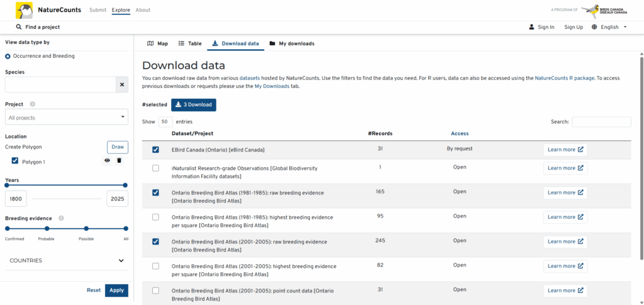Screen dimensions: 644x305
Task: Sort the table by Access column
Action: tap(460, 133)
